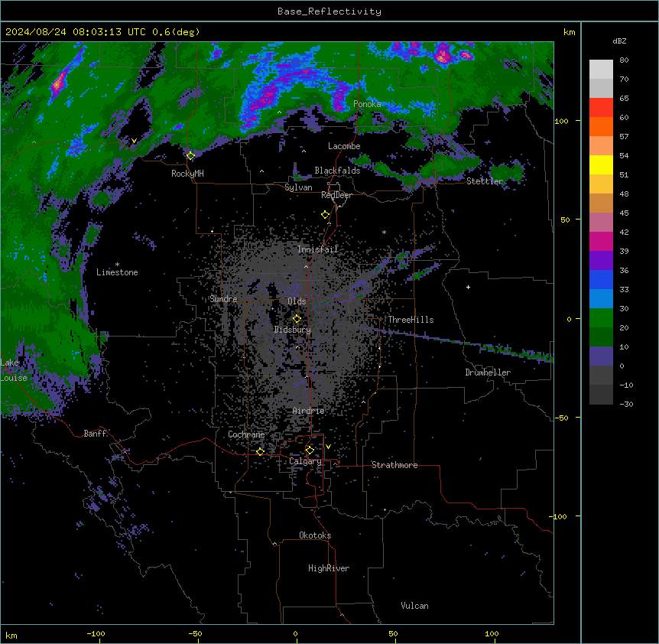Click the RockyMH city label
Screen dimensions: 659x644
(x=187, y=174)
